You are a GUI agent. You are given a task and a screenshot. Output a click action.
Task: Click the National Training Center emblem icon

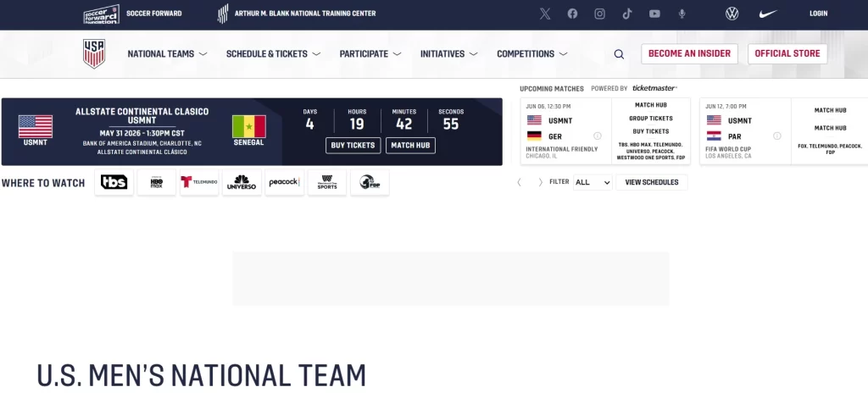223,14
